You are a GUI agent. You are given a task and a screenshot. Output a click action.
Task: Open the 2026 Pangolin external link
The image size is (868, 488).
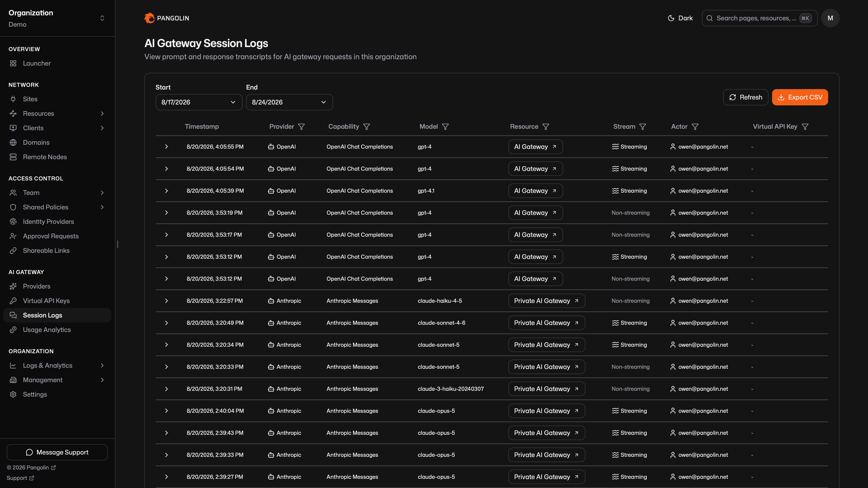tap(31, 467)
